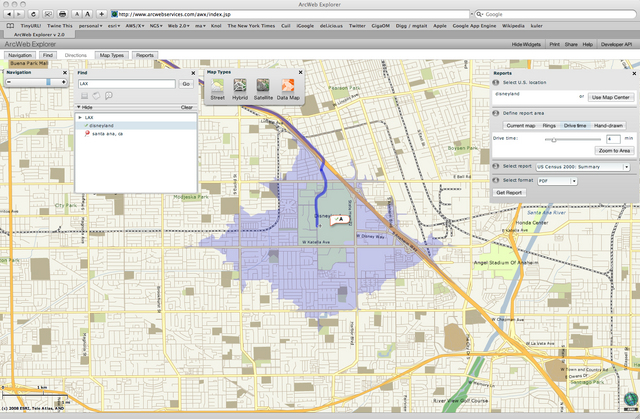Close the Reports widget

point(634,73)
